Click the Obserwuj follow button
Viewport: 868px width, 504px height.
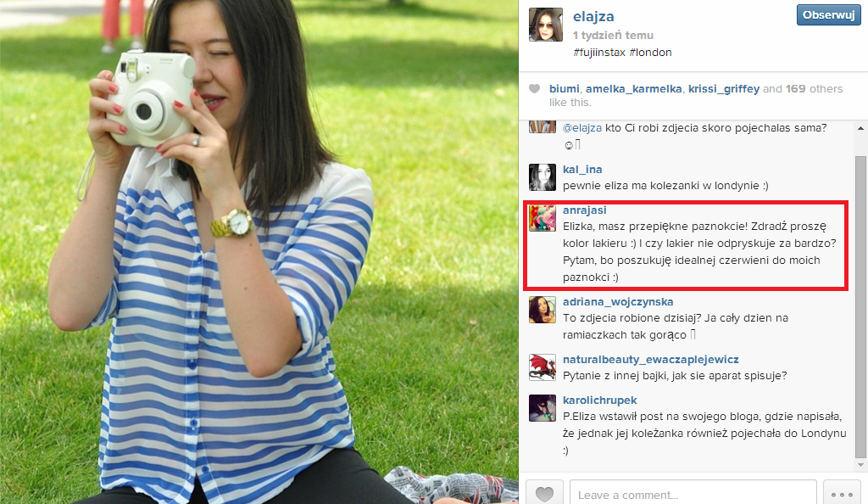[829, 15]
